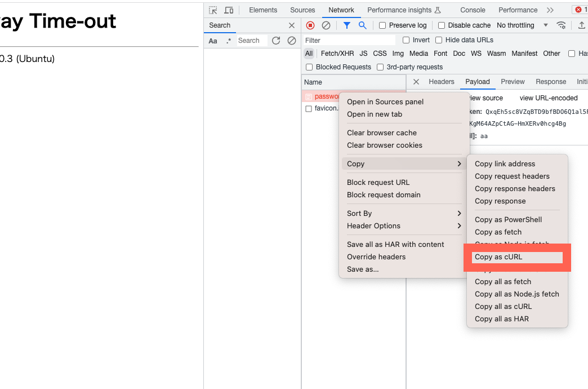Screen dimensions: 588x389
Task: Tick the Blocked Requests checkbox
Action: (x=309, y=67)
